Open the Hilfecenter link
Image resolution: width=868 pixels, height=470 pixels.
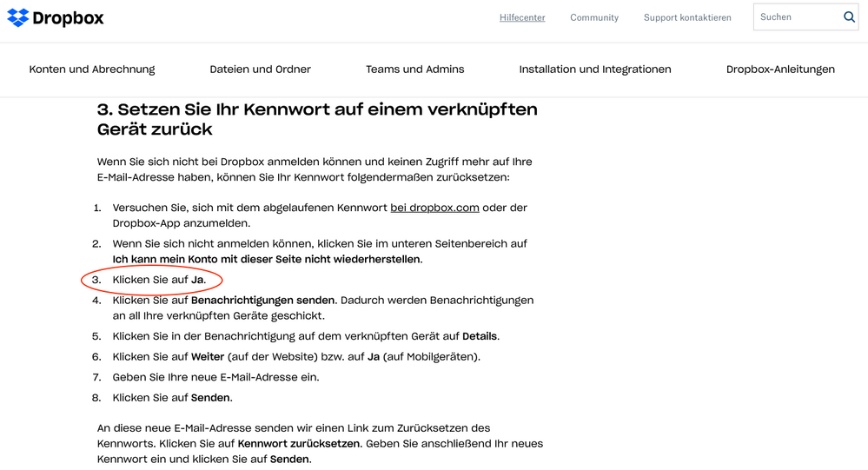tap(522, 17)
